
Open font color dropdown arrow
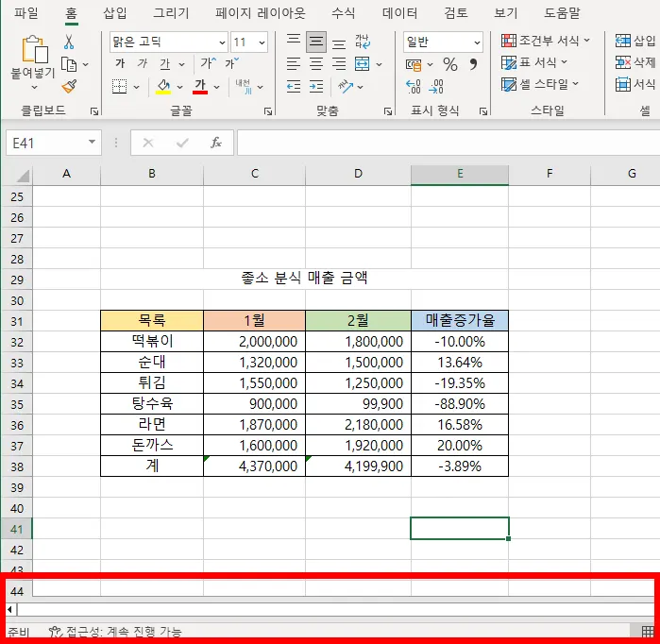click(x=216, y=87)
